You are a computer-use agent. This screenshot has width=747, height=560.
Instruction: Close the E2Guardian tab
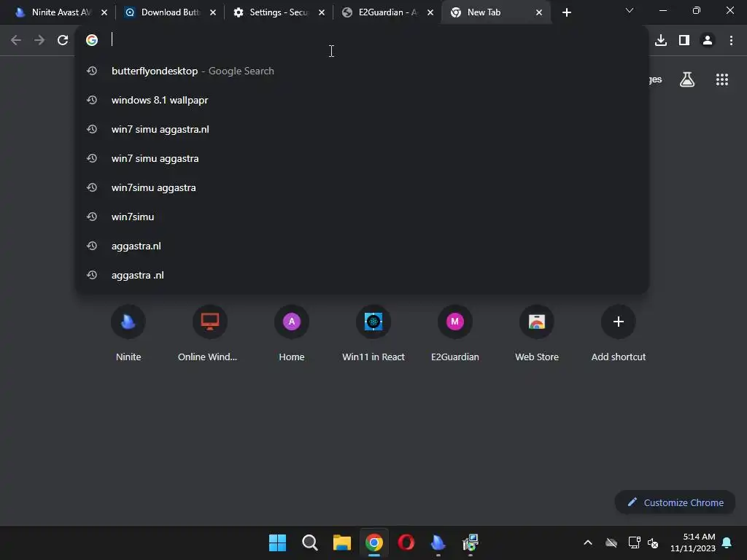[430, 12]
